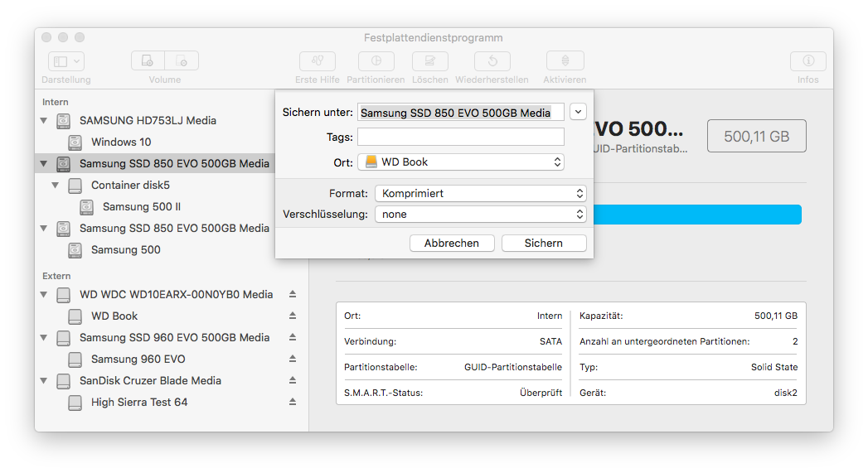868x473 pixels.
Task: Select SanDisk Cruzer Blade Media row
Action: 151,380
